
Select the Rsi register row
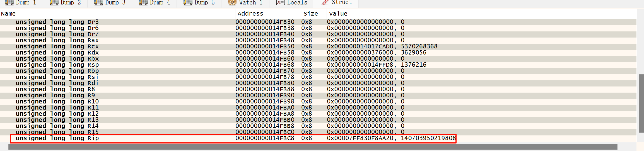(318, 77)
